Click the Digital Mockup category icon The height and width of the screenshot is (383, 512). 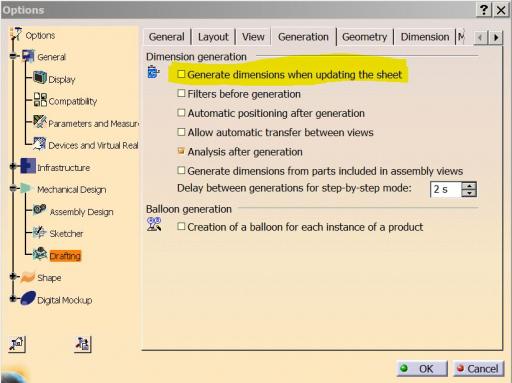click(x=28, y=298)
